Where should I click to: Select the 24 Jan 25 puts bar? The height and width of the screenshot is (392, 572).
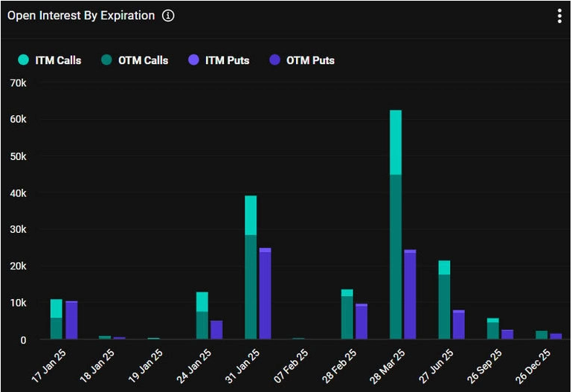pyautogui.click(x=216, y=330)
